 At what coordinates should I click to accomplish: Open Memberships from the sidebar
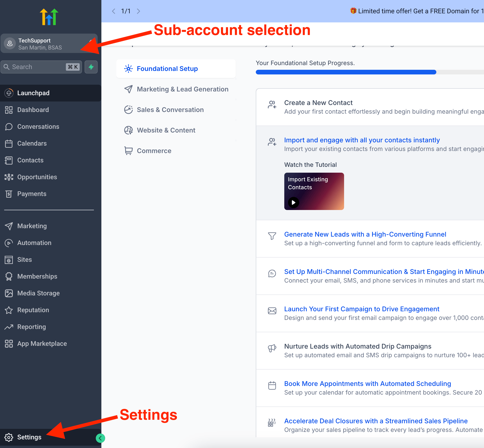coord(50,276)
